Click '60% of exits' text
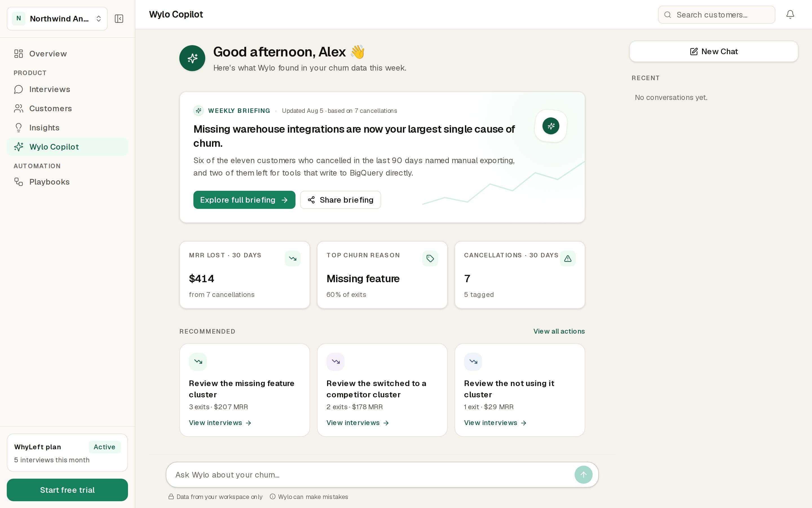This screenshot has width=812, height=508. (x=346, y=295)
